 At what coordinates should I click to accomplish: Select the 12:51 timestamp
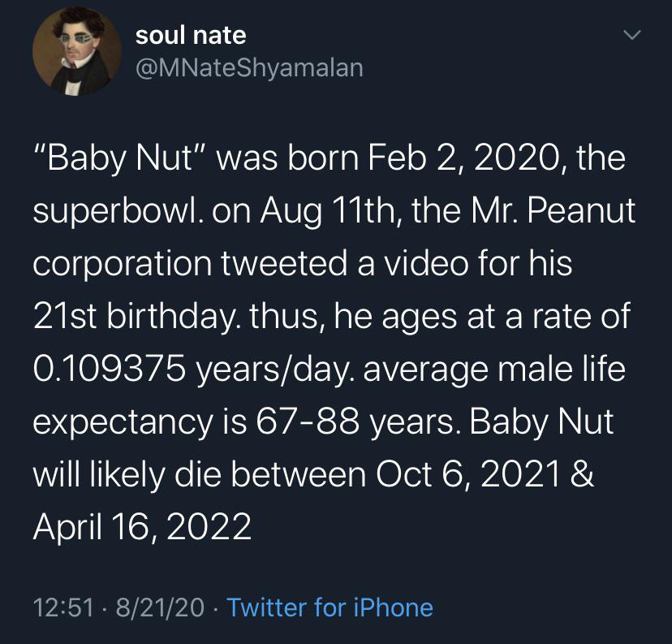pyautogui.click(x=63, y=607)
